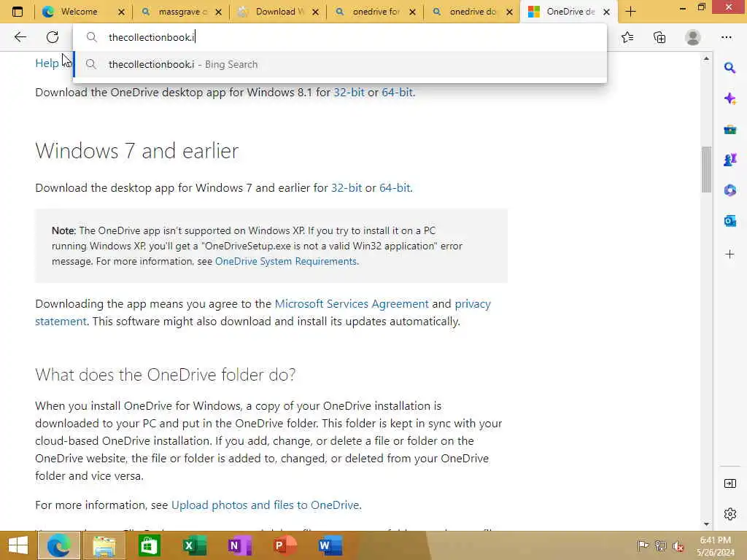This screenshot has height=560, width=747.
Task: Open sidebar Copilot sparkle icon
Action: tap(729, 98)
